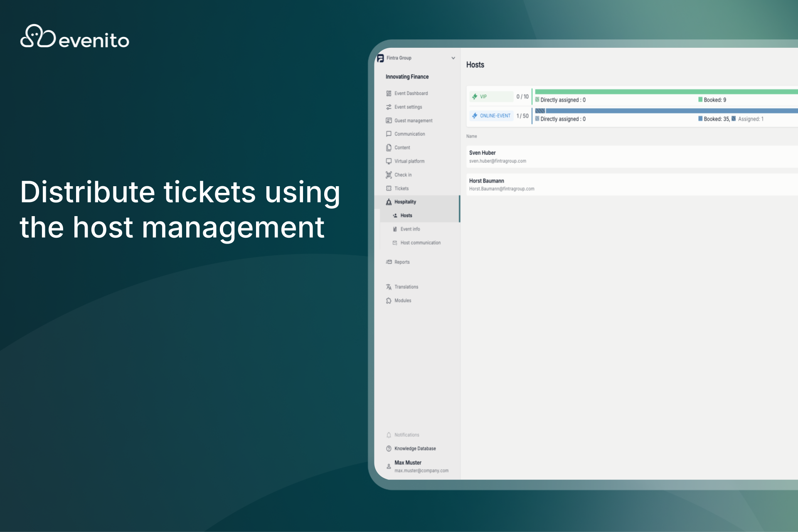Open host Horst Baumann row
This screenshot has height=532, width=798.
tap(632, 185)
